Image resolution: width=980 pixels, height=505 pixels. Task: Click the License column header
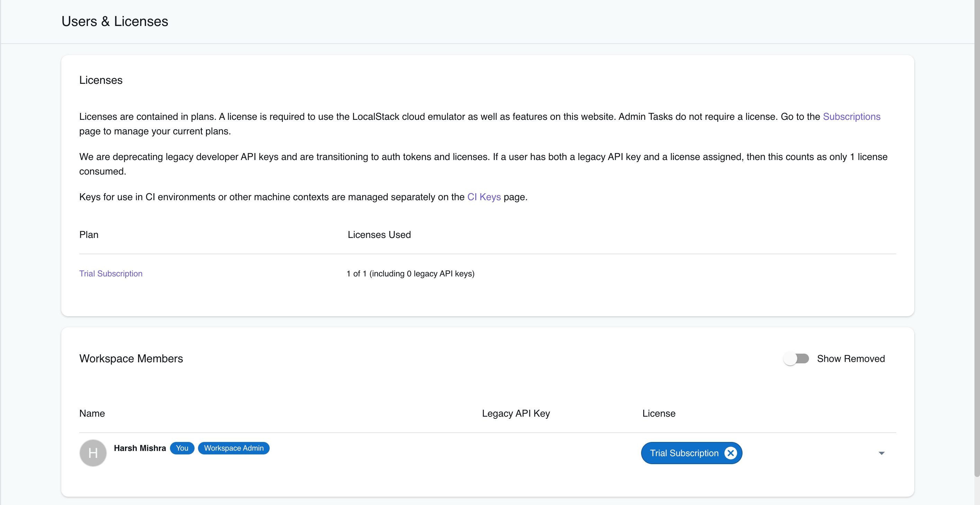click(x=658, y=413)
